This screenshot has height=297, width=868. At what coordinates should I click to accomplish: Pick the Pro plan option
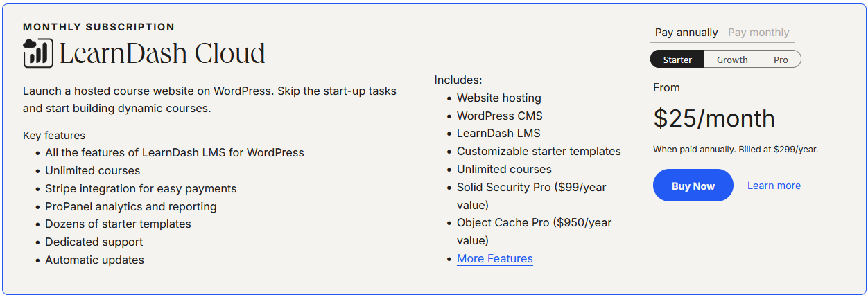click(781, 60)
